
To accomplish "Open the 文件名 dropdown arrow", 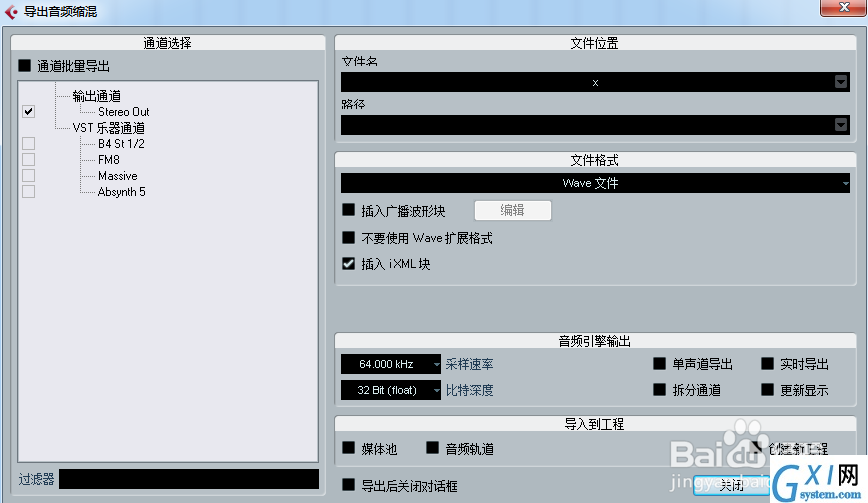I will point(841,82).
